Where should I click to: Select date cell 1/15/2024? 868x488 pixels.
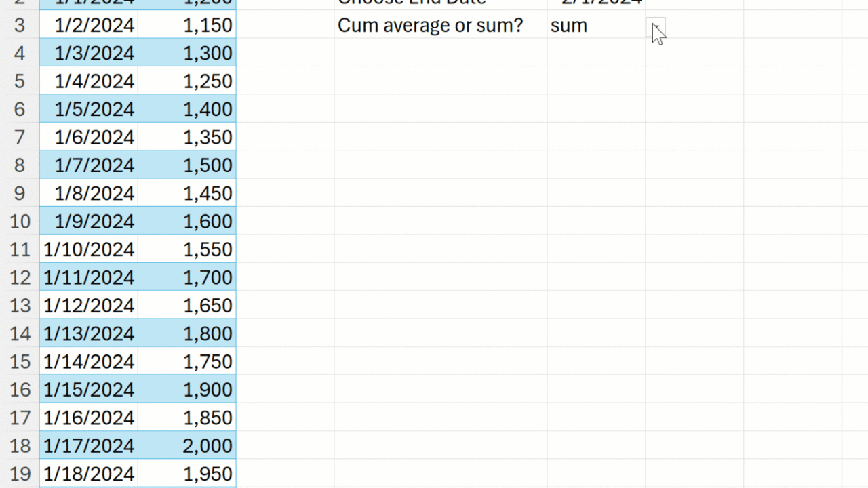click(89, 390)
